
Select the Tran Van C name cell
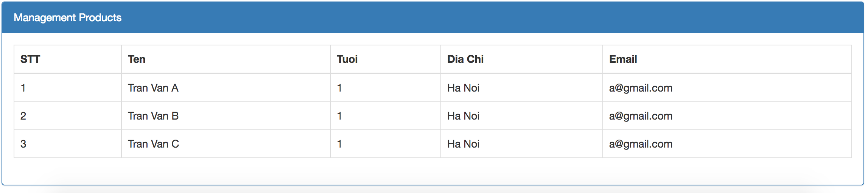[x=153, y=144]
